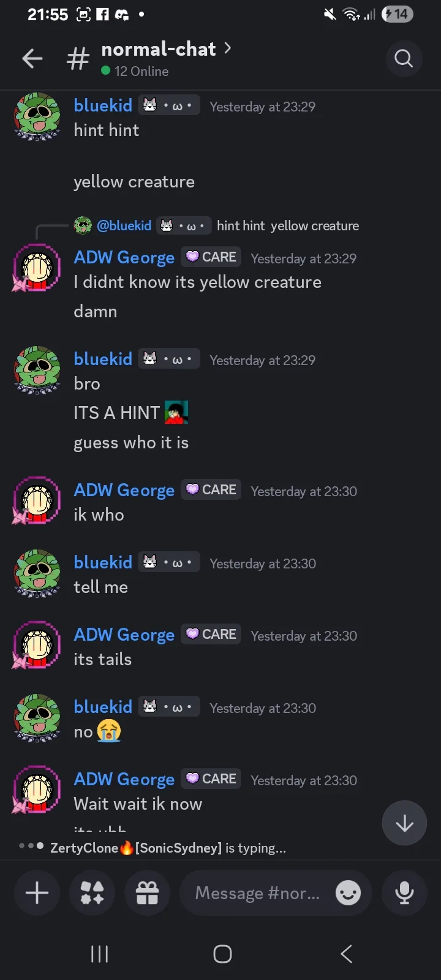The image size is (441, 980).
Task: Open the replied message preview by @bluekid
Action: (216, 225)
